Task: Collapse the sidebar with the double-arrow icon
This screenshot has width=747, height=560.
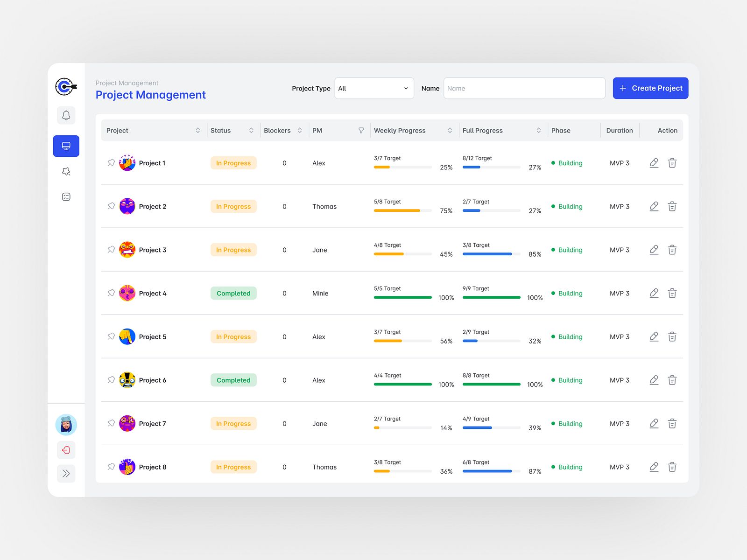Action: [x=66, y=474]
